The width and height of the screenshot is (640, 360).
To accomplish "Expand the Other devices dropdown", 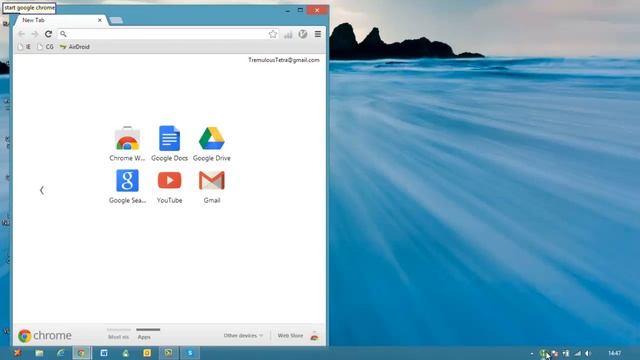I will click(243, 336).
